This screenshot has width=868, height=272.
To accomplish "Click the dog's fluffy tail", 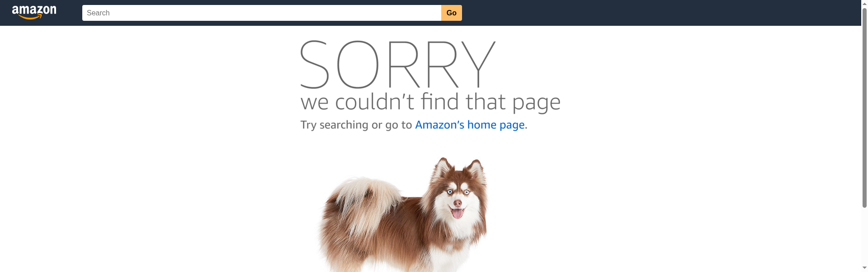I will [x=362, y=199].
